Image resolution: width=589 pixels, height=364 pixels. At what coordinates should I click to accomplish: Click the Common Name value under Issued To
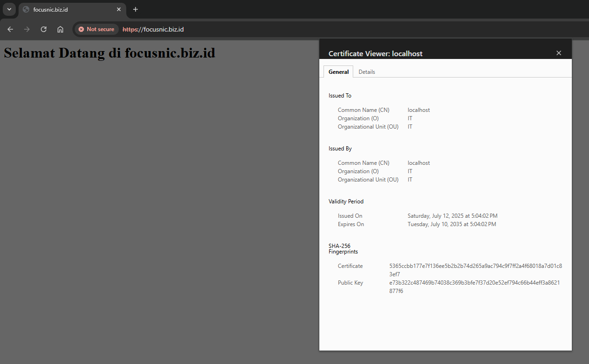coord(419,110)
